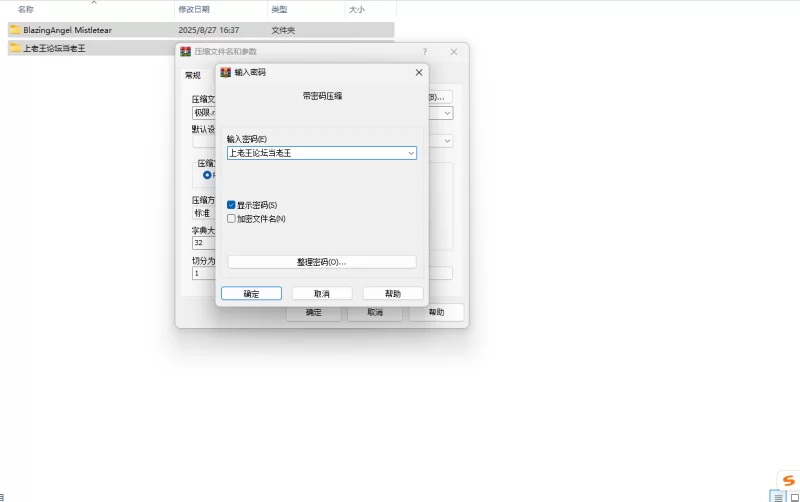Select the radio button under 压缩 format group
Image resolution: width=800 pixels, height=502 pixels.
click(x=207, y=175)
